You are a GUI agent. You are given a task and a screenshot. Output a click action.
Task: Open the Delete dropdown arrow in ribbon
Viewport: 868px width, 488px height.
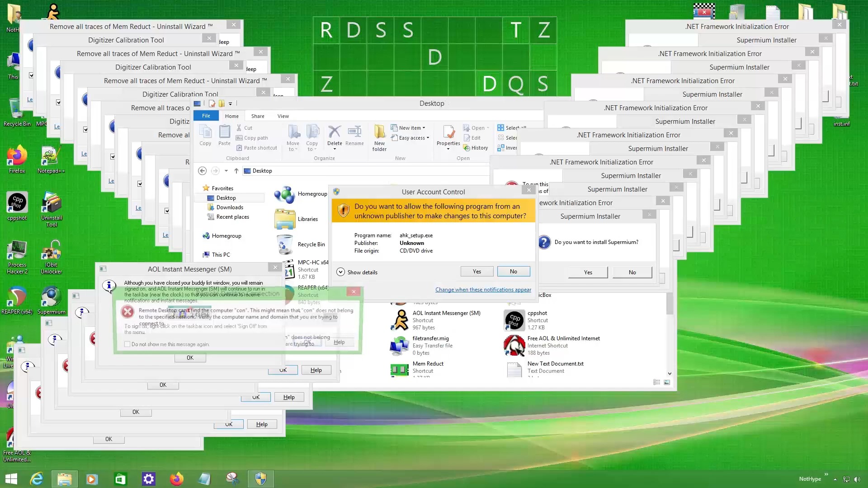(335, 149)
